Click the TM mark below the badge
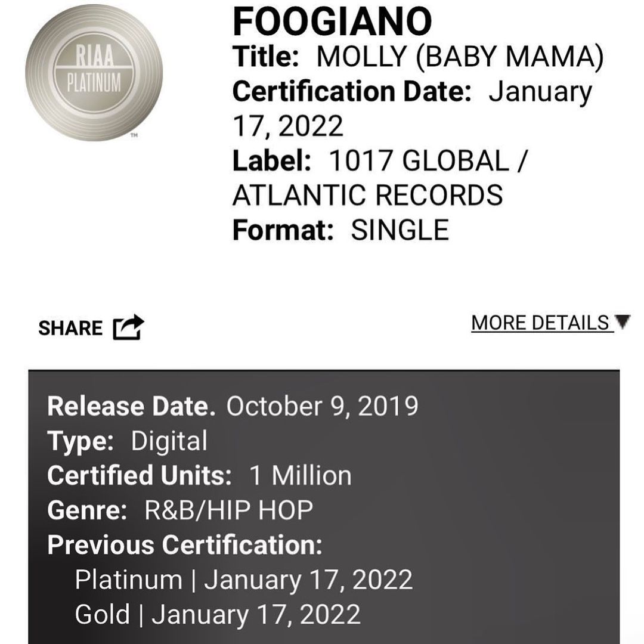Image resolution: width=644 pixels, height=644 pixels. point(134,136)
